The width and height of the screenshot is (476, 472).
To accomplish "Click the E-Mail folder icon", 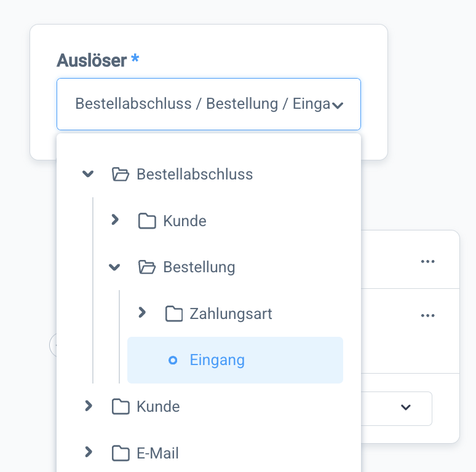I will pyautogui.click(x=121, y=454).
